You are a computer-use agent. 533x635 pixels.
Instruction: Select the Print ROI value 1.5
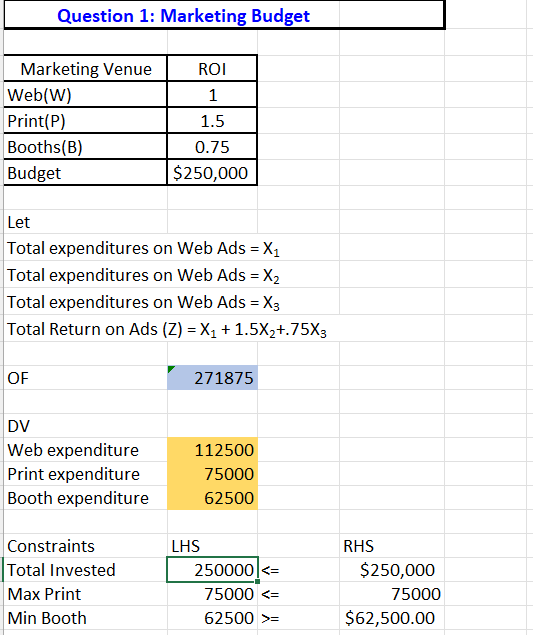tap(212, 121)
